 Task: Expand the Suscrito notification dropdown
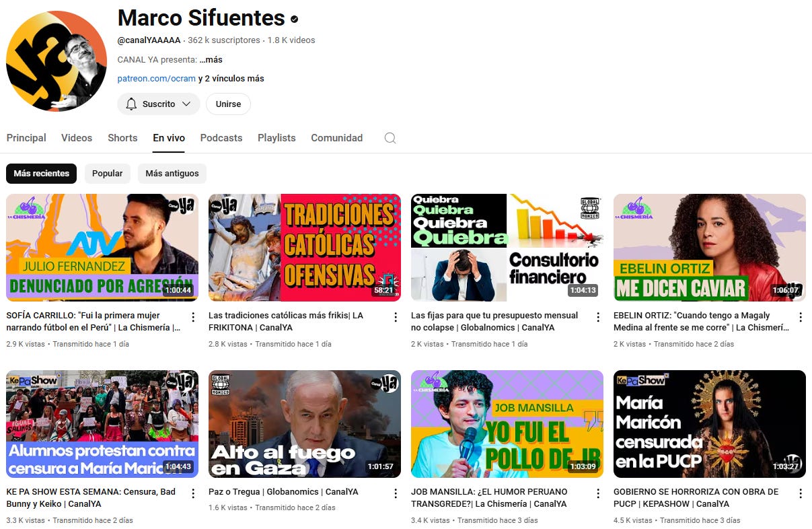click(x=159, y=104)
